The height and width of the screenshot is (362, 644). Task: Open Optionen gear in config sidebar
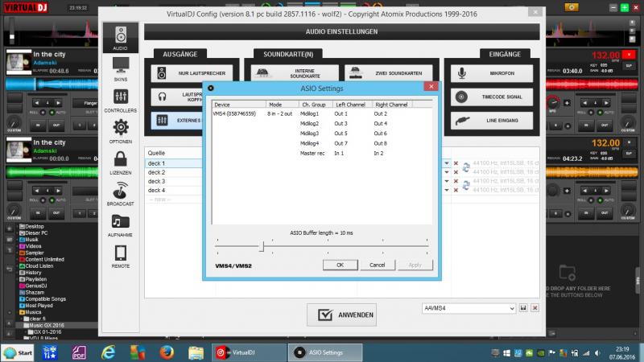point(120,131)
